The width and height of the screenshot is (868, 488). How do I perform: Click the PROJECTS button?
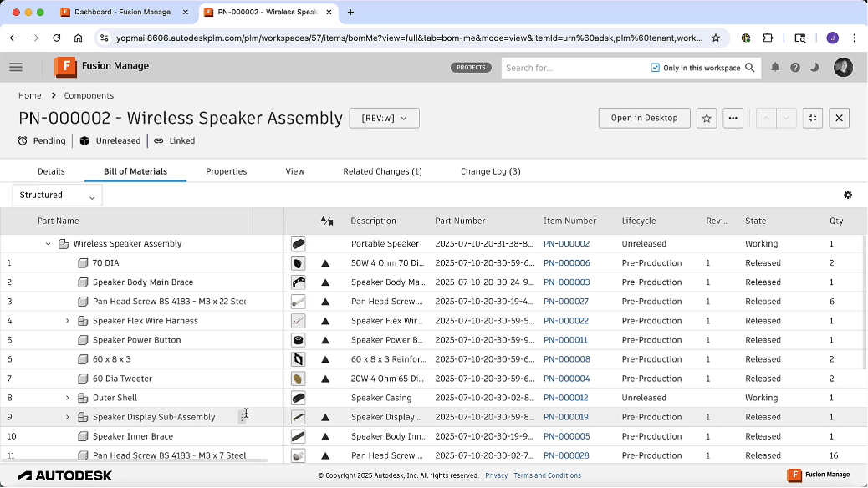(471, 68)
